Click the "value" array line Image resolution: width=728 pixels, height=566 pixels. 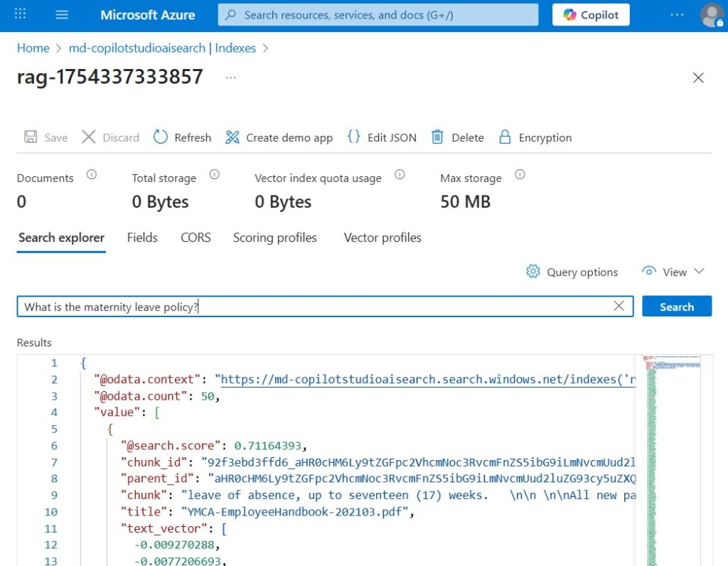click(x=127, y=412)
